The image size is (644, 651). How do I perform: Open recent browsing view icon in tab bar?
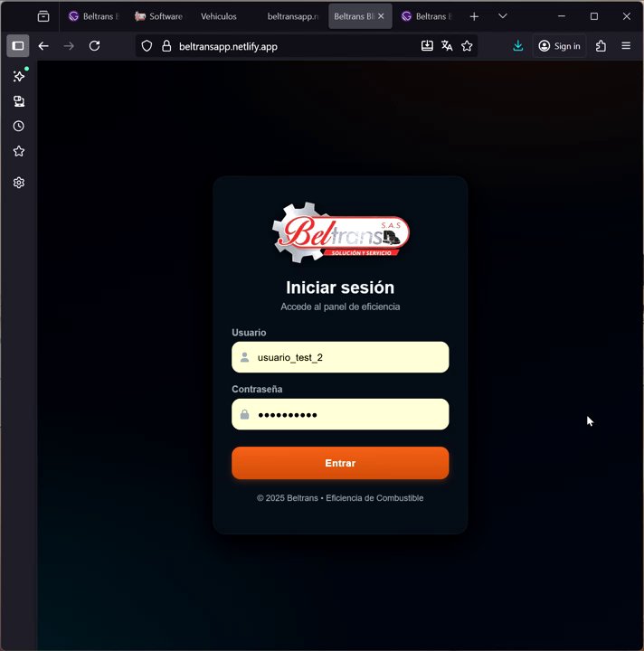pyautogui.click(x=43, y=16)
